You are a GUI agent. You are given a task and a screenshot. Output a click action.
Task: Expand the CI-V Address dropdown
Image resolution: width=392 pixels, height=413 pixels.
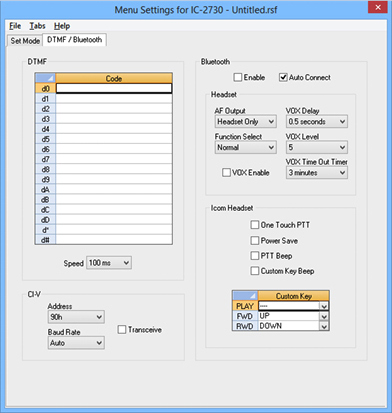[x=76, y=317]
